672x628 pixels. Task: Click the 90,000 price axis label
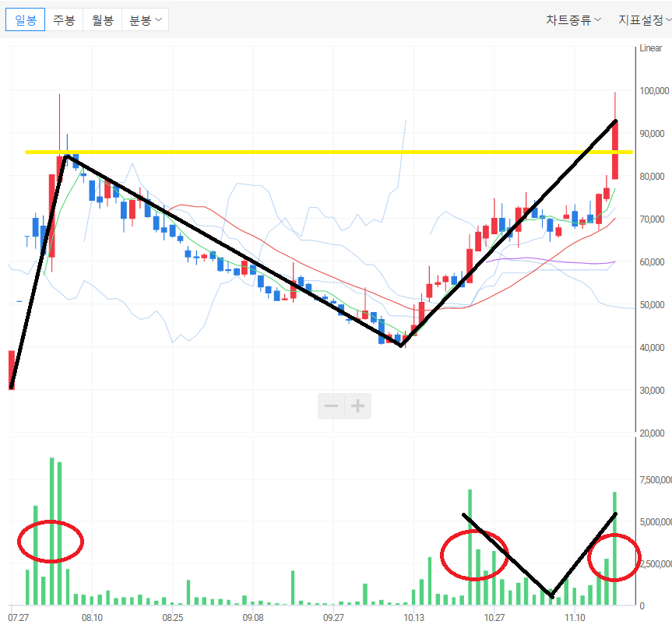(652, 133)
